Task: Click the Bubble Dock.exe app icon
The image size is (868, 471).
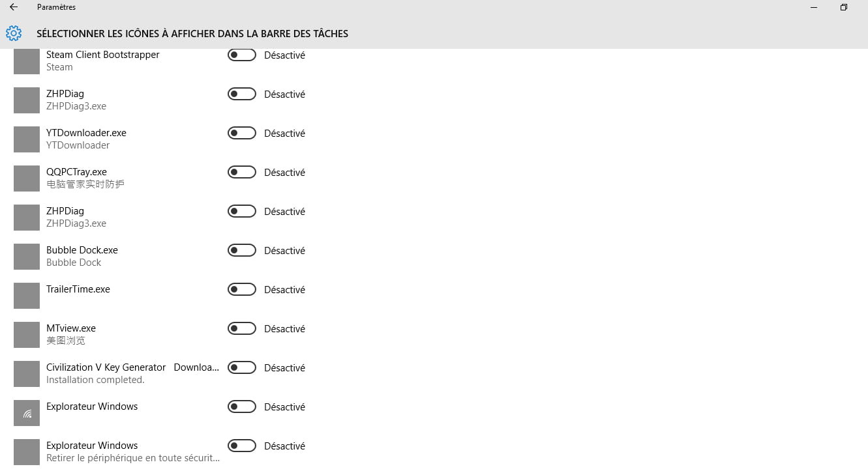Action: click(27, 257)
